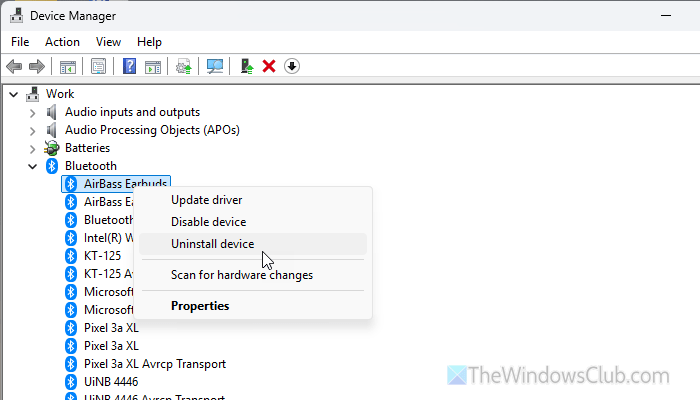
Task: Choose Disable device from context menu
Action: pos(253,222)
